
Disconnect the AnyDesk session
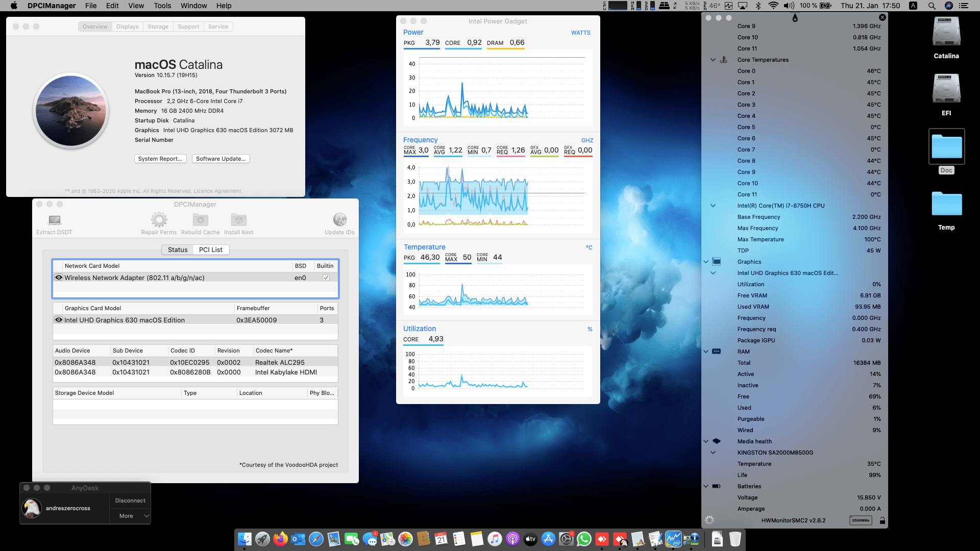tap(130, 500)
